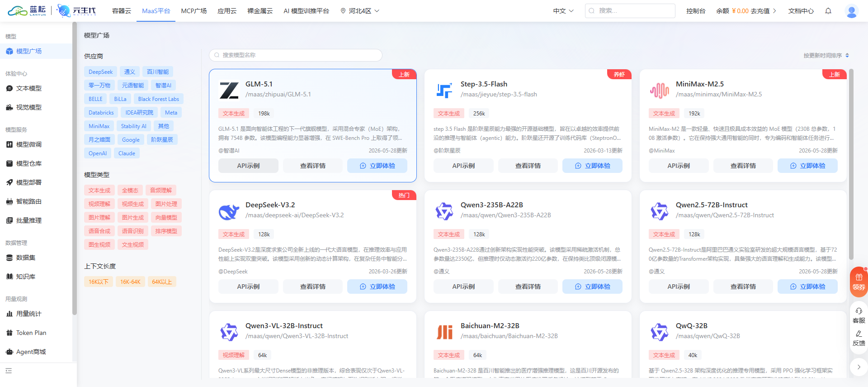Focus the top bar 搜索 input
The width and height of the screenshot is (868, 387).
[x=630, y=11]
